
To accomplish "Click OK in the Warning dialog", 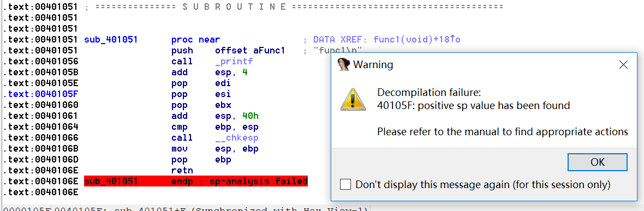I will (597, 162).
